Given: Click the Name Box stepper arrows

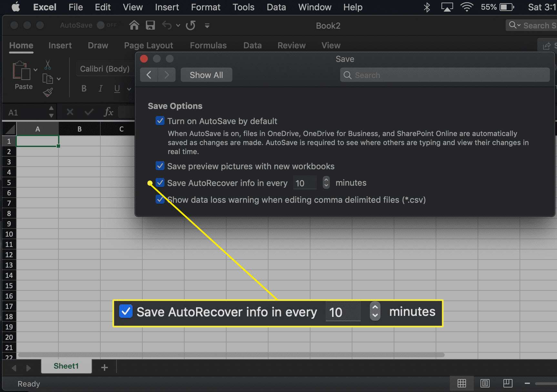Looking at the screenshot, I should click(x=51, y=112).
